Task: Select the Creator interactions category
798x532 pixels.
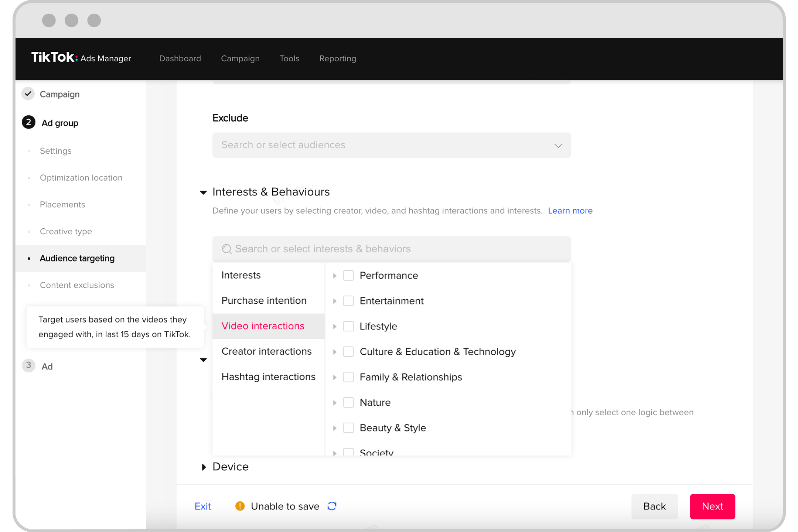Action: coord(269,351)
